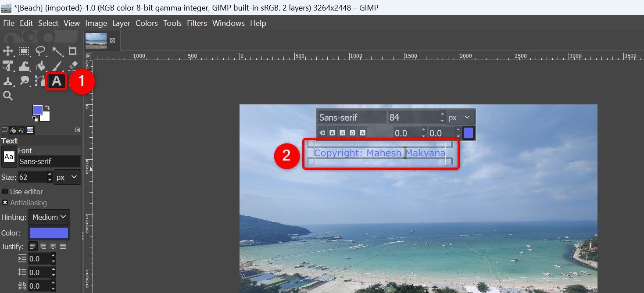Image resolution: width=644 pixels, height=293 pixels.
Task: Select the Fuzzy Select wand tool
Action: [57, 51]
